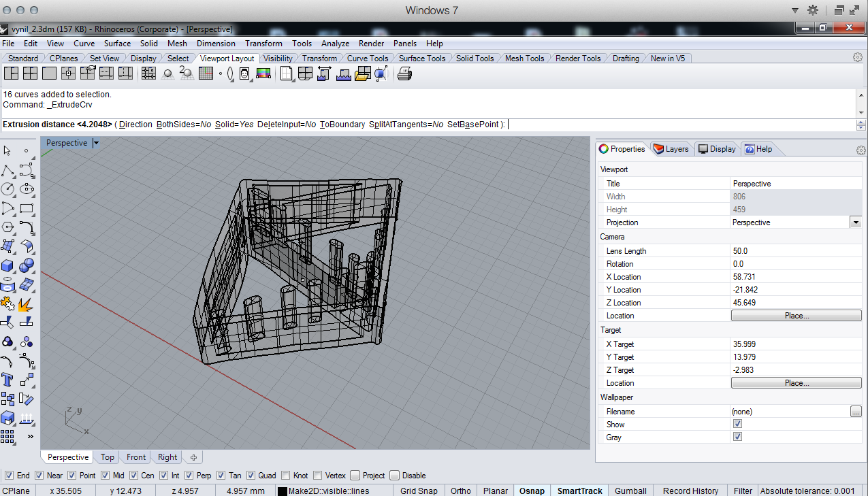
Task: Click Place button for Camera Location
Action: [796, 316]
